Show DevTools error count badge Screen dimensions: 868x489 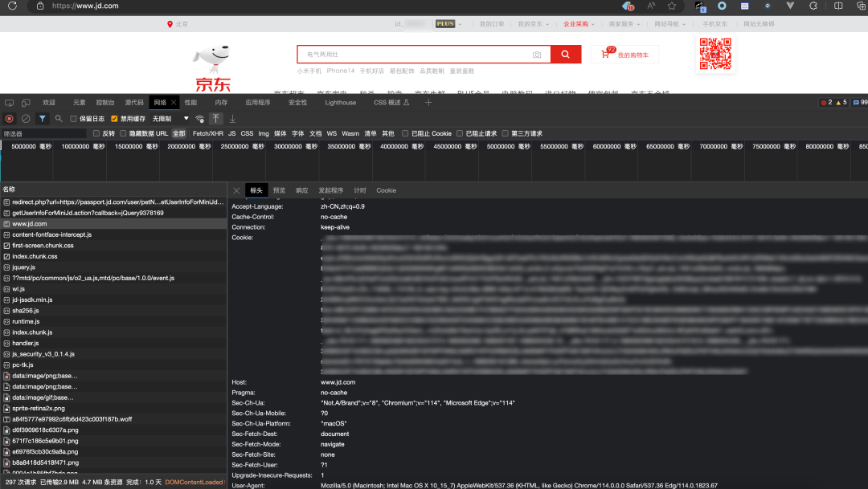[x=826, y=102]
